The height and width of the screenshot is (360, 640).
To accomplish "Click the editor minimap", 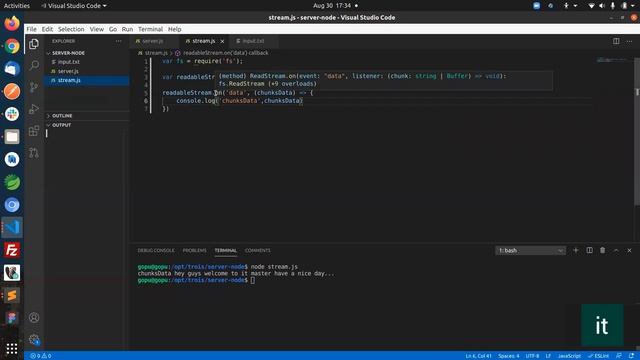I will pos(611,60).
